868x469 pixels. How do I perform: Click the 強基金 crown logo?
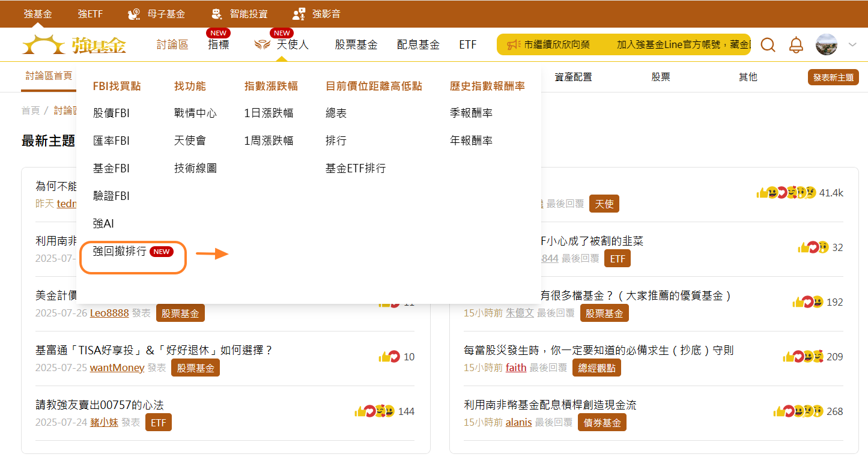click(x=74, y=44)
